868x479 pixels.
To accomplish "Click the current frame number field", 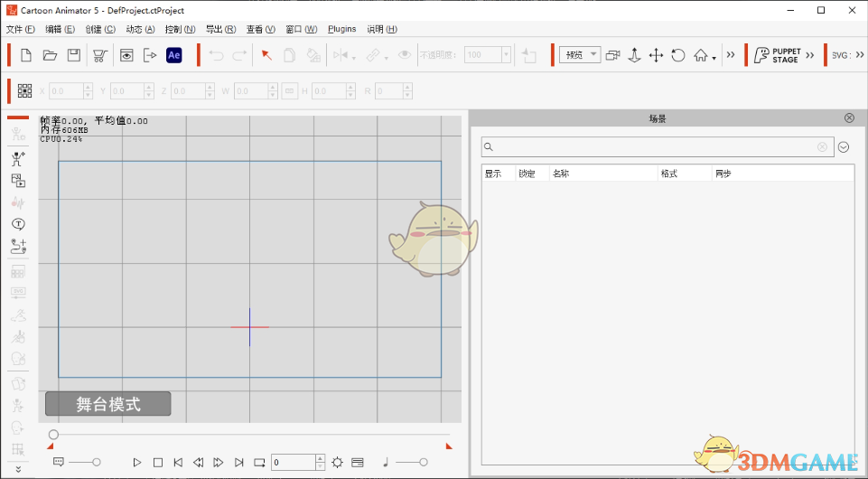I will pyautogui.click(x=293, y=463).
